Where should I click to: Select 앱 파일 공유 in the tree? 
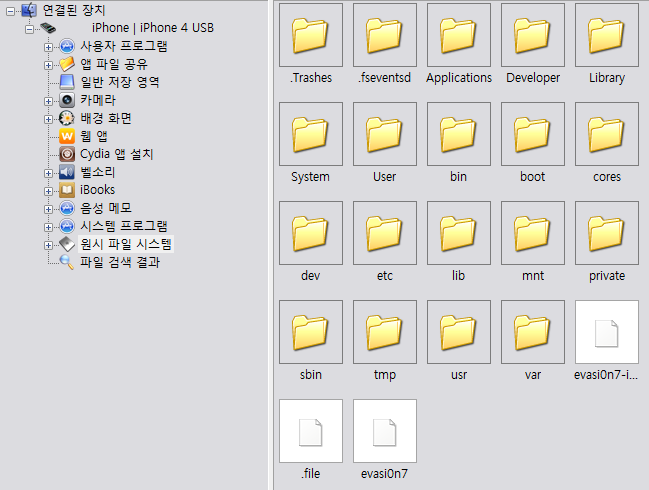[114, 64]
